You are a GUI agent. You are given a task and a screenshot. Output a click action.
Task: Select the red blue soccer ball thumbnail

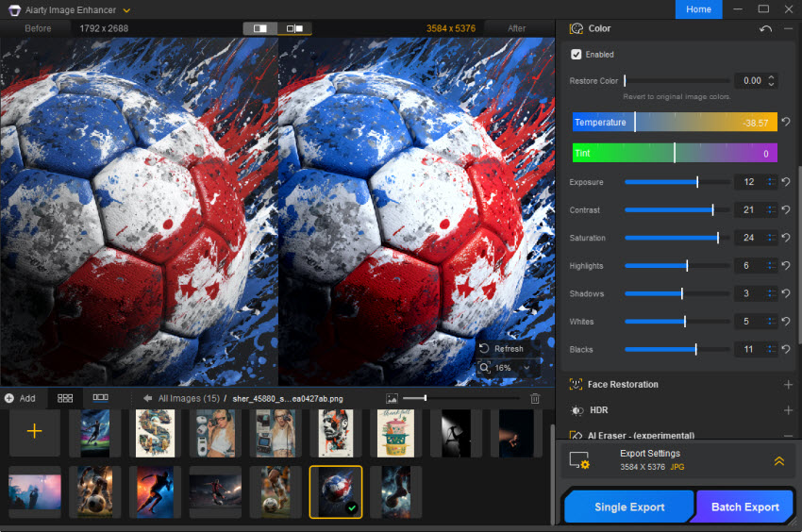click(336, 491)
